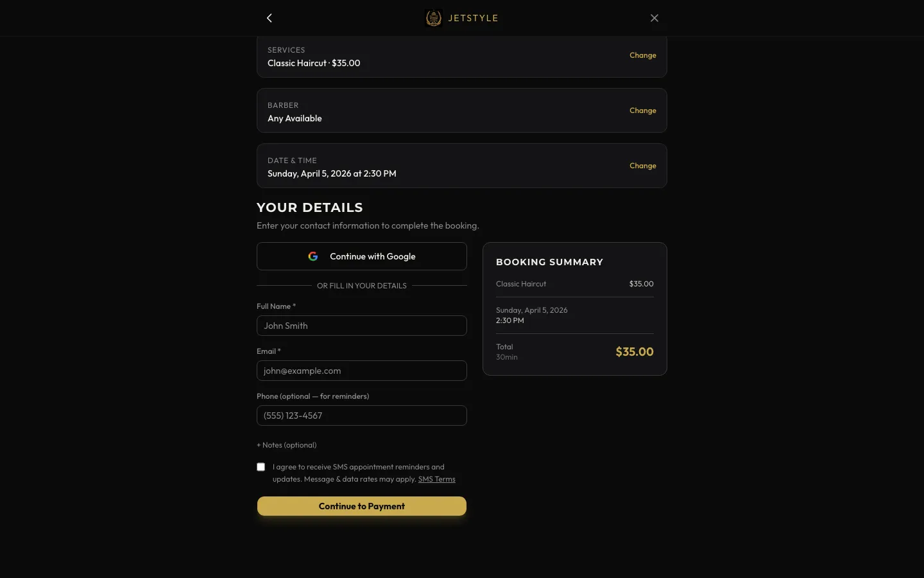The width and height of the screenshot is (924, 578).
Task: Change the Any Available barber
Action: point(642,110)
